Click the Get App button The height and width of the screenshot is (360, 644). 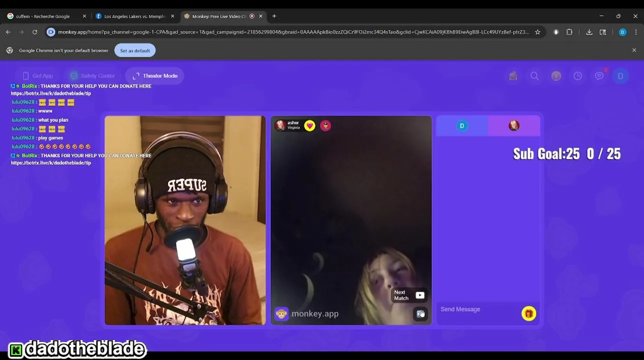tap(38, 76)
